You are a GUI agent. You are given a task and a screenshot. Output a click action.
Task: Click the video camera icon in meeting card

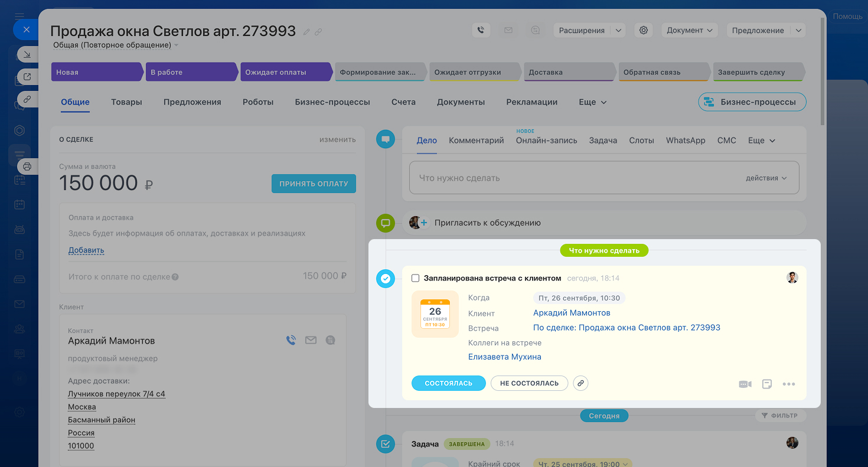(745, 384)
